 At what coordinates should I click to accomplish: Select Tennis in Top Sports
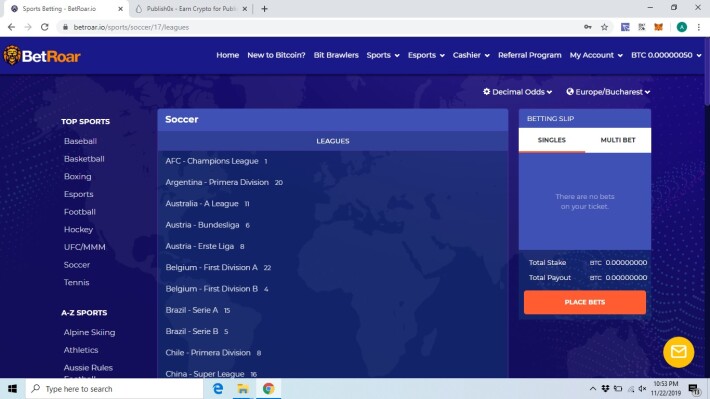tap(76, 283)
